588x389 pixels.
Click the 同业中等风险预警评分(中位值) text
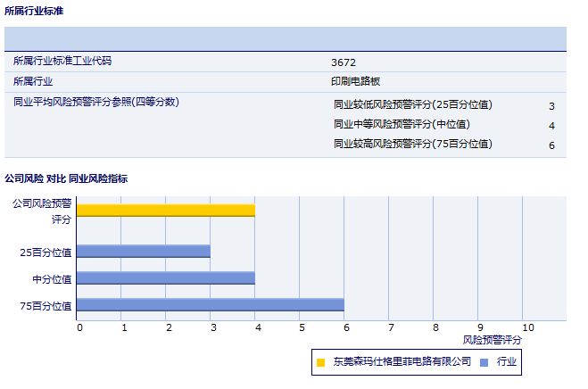tap(402, 124)
